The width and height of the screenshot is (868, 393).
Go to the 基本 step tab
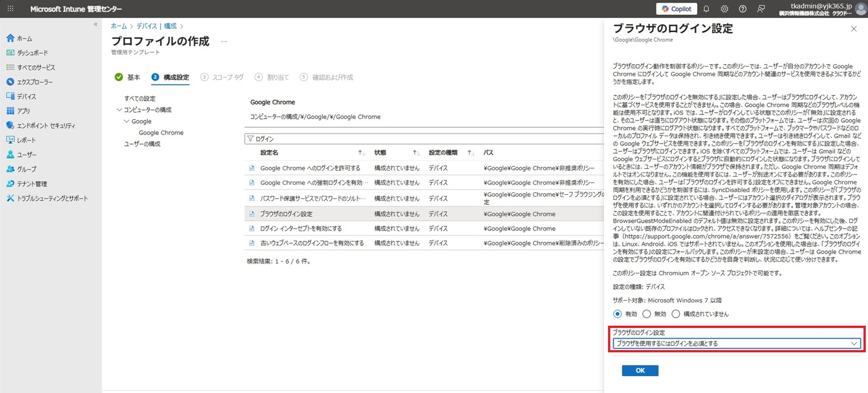point(128,77)
